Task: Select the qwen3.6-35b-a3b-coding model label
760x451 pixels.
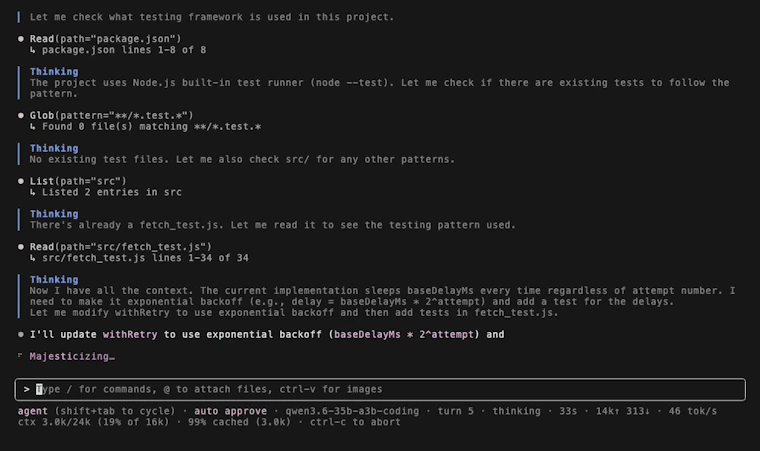Action: pos(352,411)
